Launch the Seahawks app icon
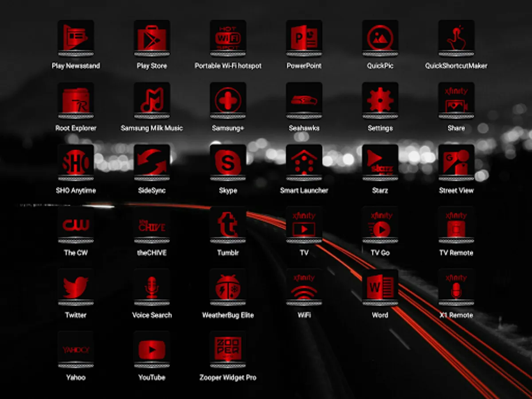The width and height of the screenshot is (532, 399). [x=304, y=101]
